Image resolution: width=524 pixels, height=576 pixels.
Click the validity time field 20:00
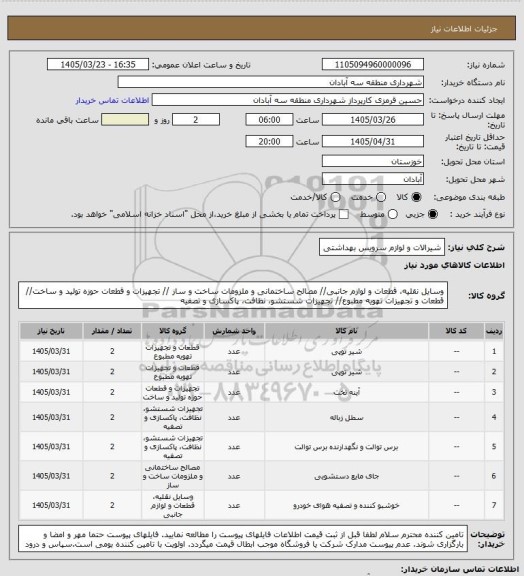click(269, 141)
